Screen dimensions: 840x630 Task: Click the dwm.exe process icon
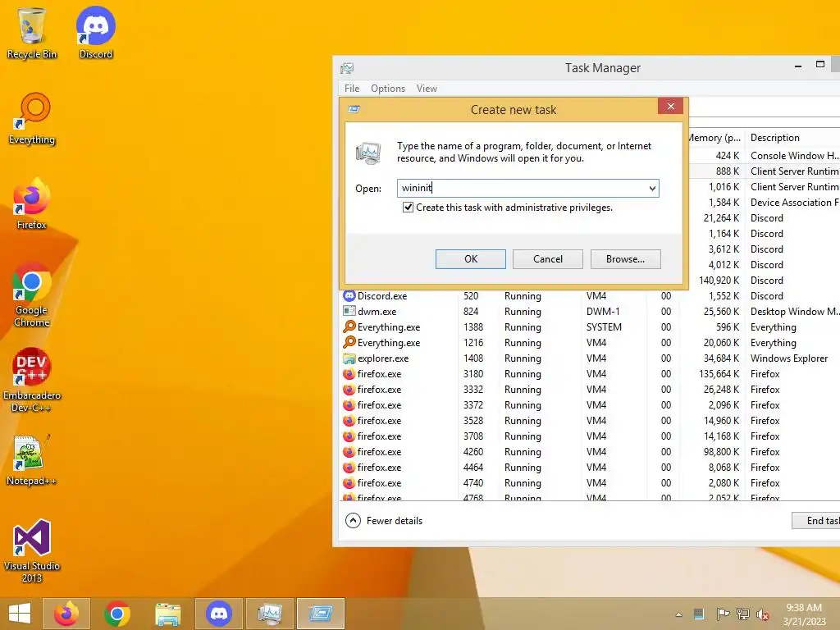(349, 311)
